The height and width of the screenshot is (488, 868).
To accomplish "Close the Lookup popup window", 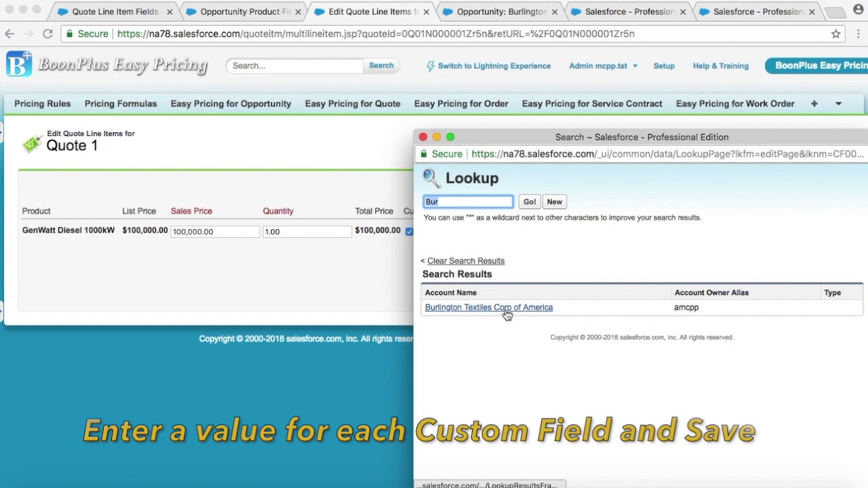I will 423,137.
